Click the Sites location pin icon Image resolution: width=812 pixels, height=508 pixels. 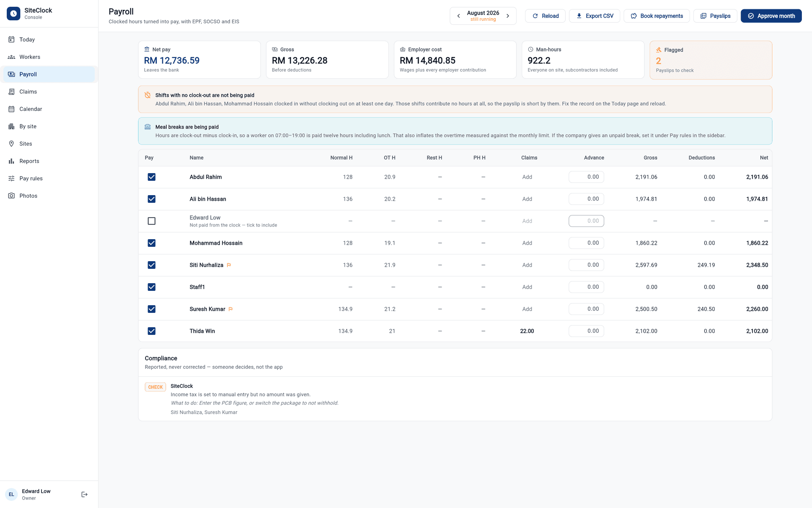[11, 144]
